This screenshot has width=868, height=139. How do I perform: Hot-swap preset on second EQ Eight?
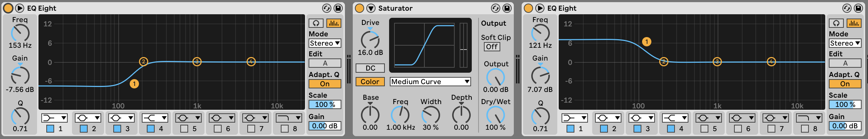click(847, 8)
